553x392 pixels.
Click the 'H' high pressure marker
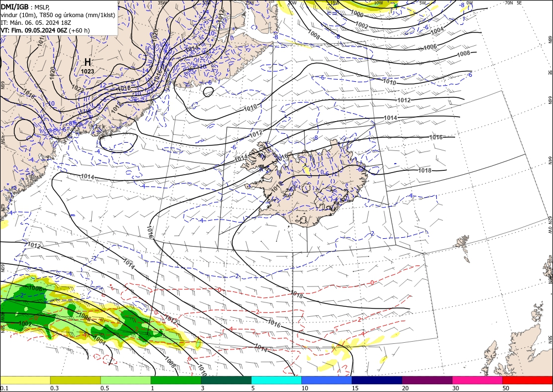coord(87,62)
